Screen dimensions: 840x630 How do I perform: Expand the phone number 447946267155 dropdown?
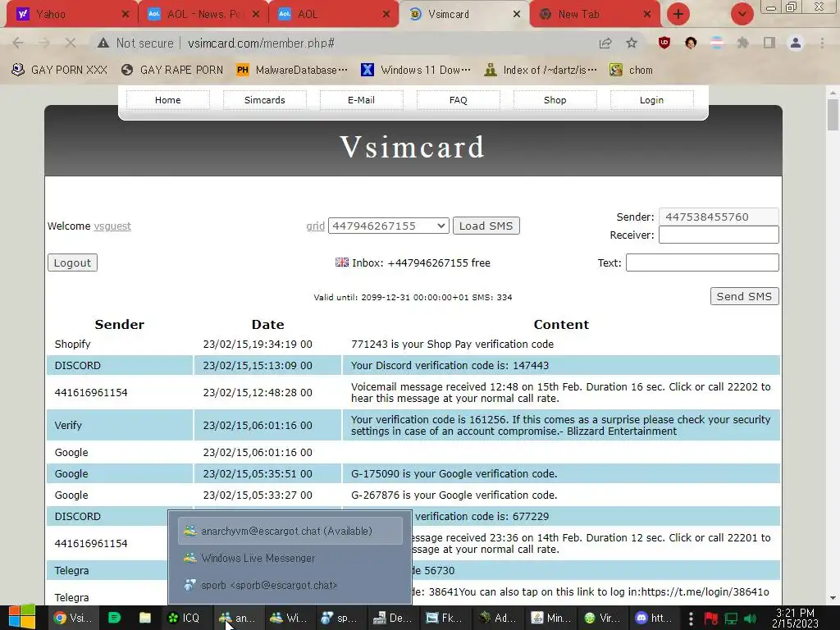click(x=388, y=226)
